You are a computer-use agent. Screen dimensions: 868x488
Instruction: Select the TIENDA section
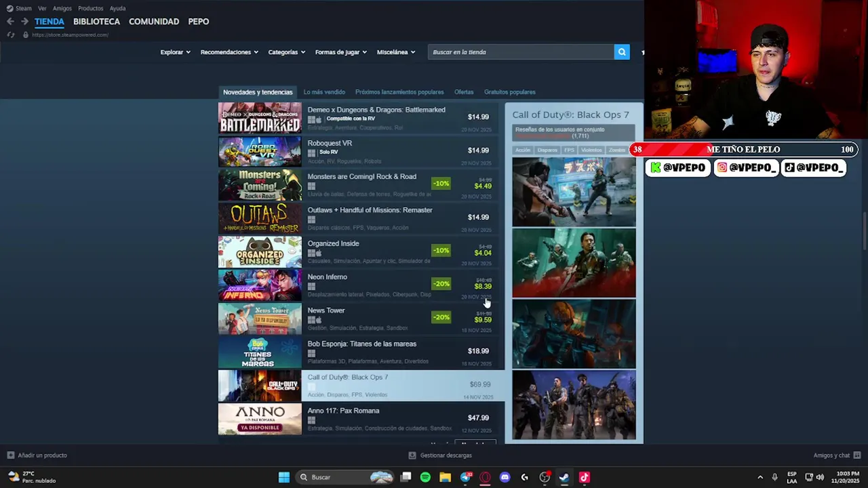[50, 22]
